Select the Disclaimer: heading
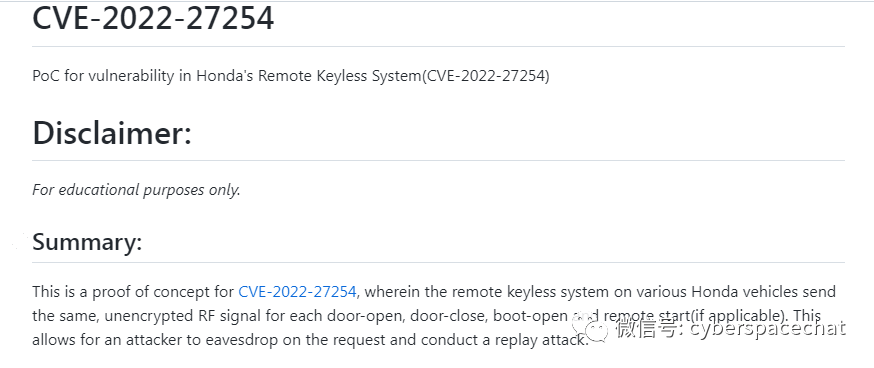Screen dimensions: 874x368 coord(112,133)
